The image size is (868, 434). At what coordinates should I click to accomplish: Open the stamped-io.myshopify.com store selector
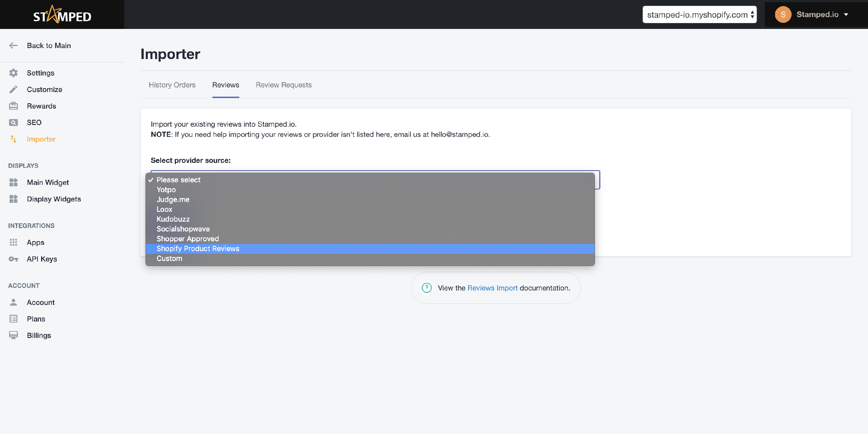(x=699, y=14)
